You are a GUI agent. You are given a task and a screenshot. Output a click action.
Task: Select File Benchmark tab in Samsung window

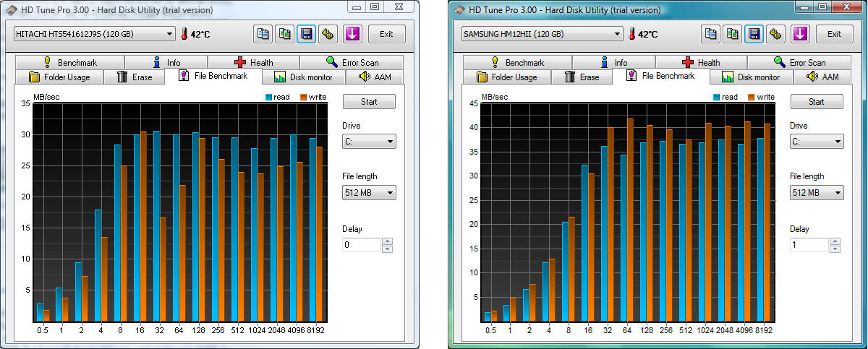[x=661, y=75]
